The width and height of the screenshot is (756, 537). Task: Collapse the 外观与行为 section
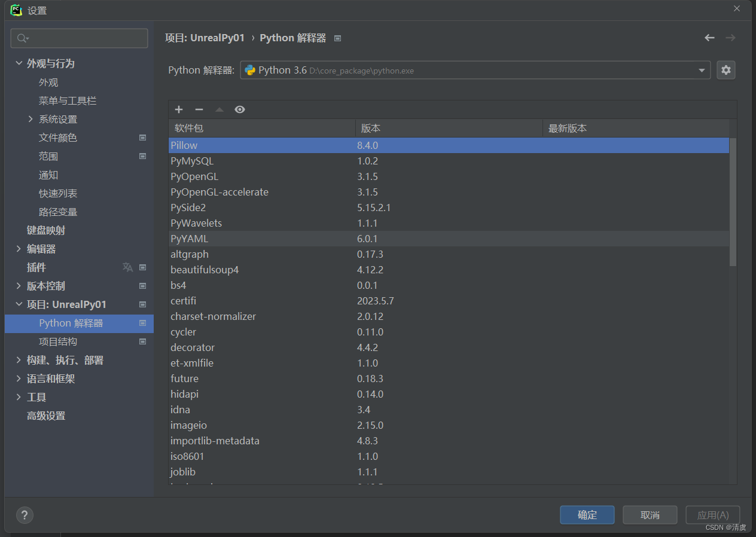19,63
